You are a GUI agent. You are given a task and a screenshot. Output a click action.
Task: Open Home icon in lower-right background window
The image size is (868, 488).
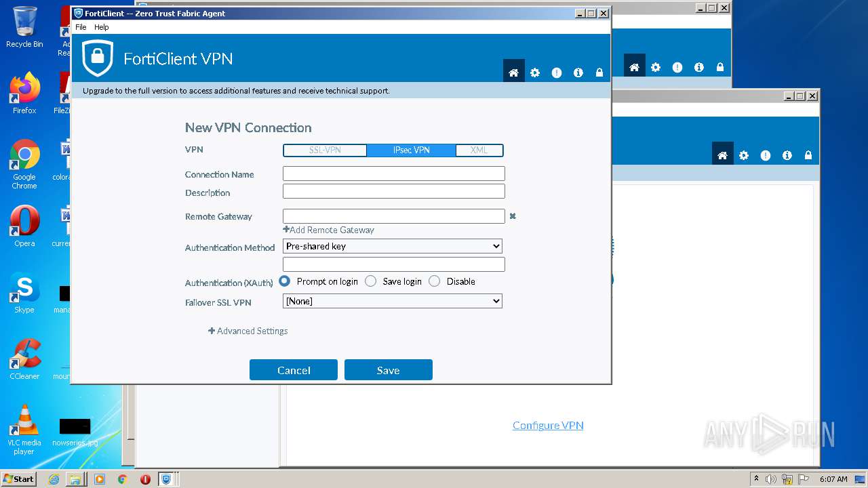pyautogui.click(x=722, y=155)
